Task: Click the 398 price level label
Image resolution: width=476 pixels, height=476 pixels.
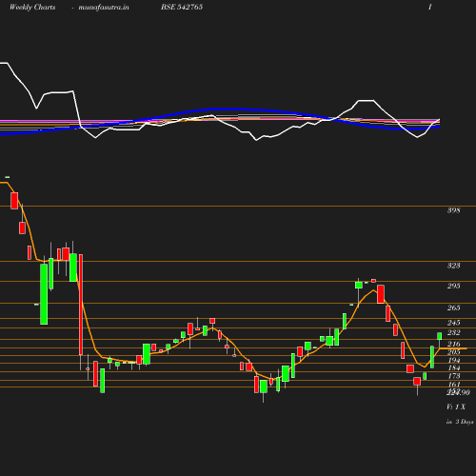Action: point(453,210)
